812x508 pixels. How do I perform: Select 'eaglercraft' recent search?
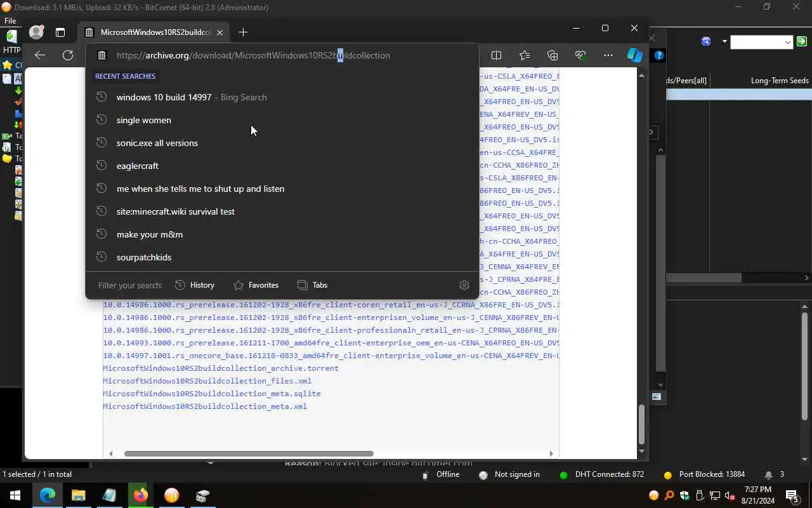pyautogui.click(x=282, y=166)
